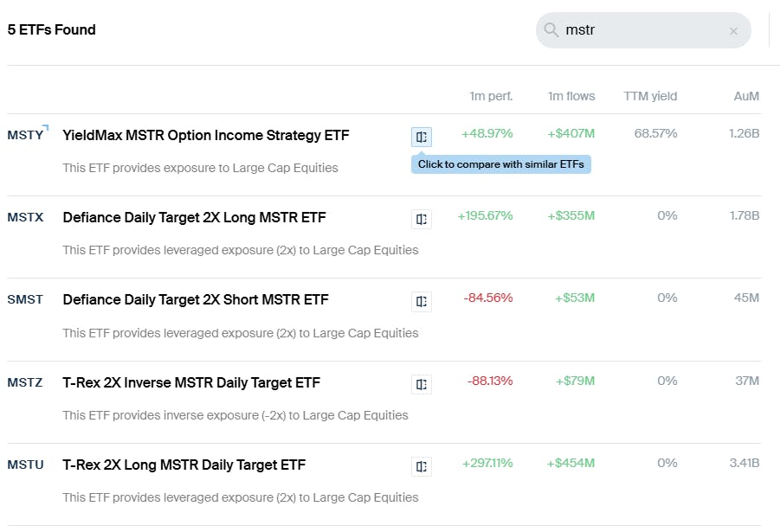Viewport: 780px width, 532px height.
Task: Open T-Rex 2X Inverse MSTR Daily Target ETF
Action: tap(190, 382)
